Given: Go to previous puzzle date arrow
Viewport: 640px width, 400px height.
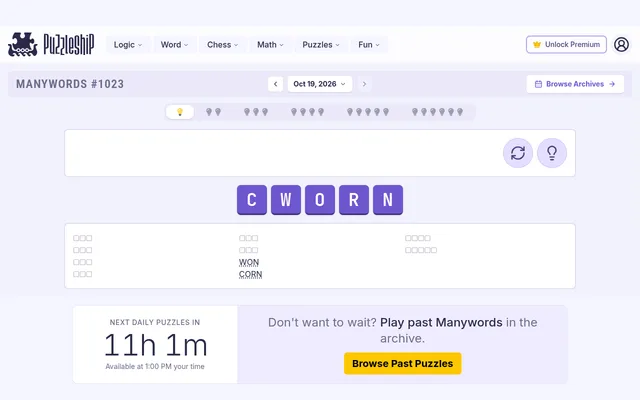Looking at the screenshot, I should coord(276,84).
